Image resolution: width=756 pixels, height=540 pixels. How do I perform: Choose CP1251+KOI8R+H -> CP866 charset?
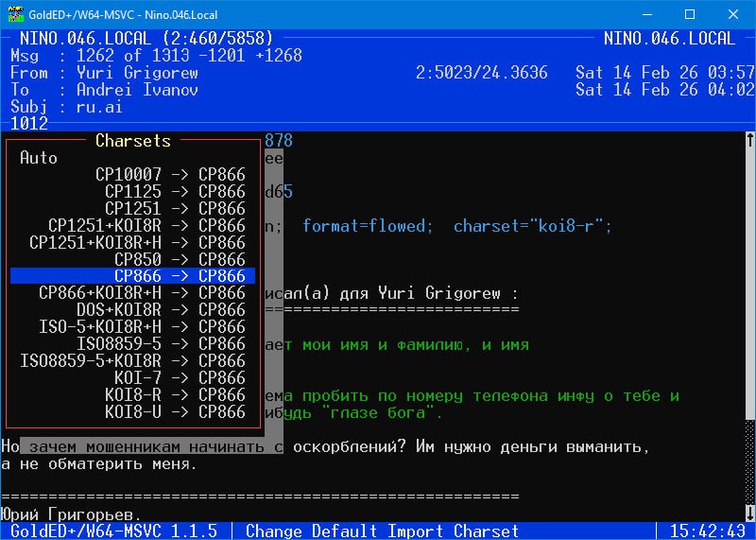pyautogui.click(x=137, y=243)
